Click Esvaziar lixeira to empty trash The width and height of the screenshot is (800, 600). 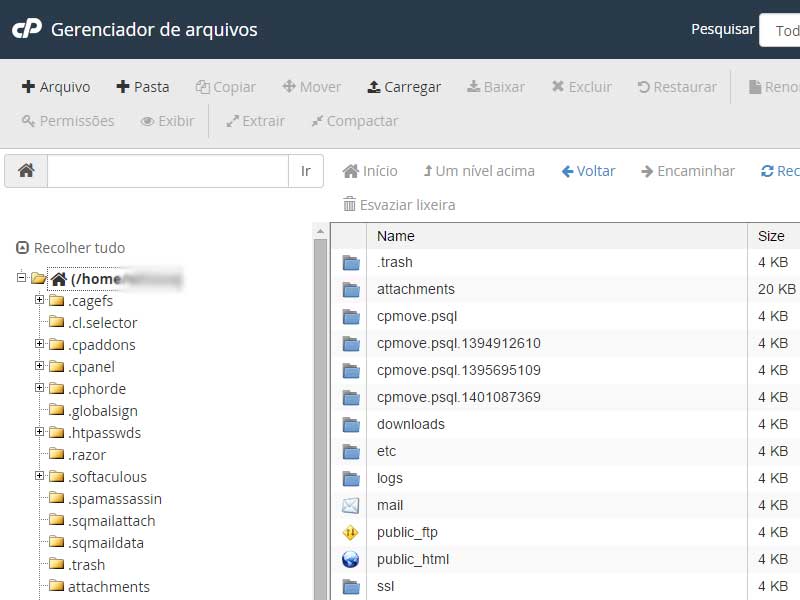coord(399,205)
